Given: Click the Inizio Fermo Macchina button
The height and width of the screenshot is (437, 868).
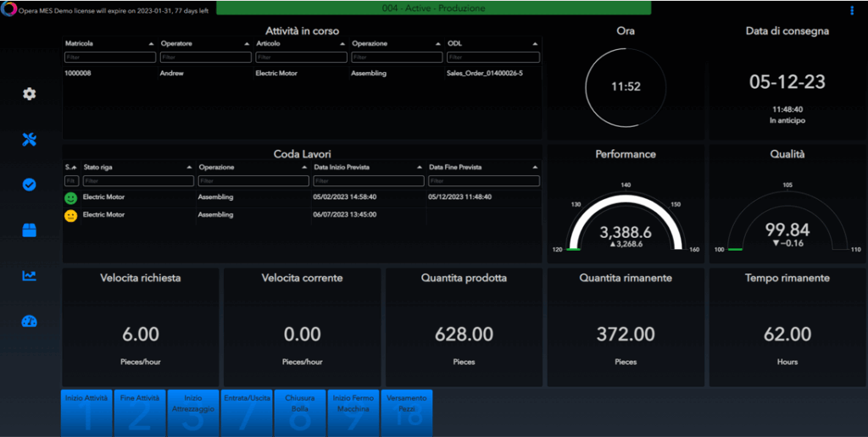Looking at the screenshot, I should [352, 412].
